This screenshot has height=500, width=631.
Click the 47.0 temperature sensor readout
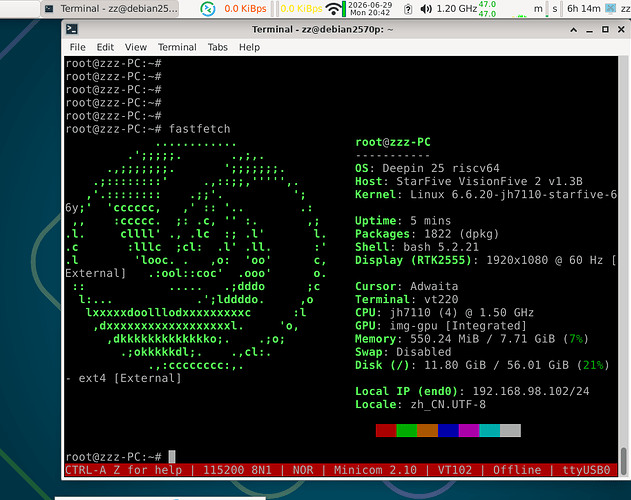pyautogui.click(x=487, y=9)
